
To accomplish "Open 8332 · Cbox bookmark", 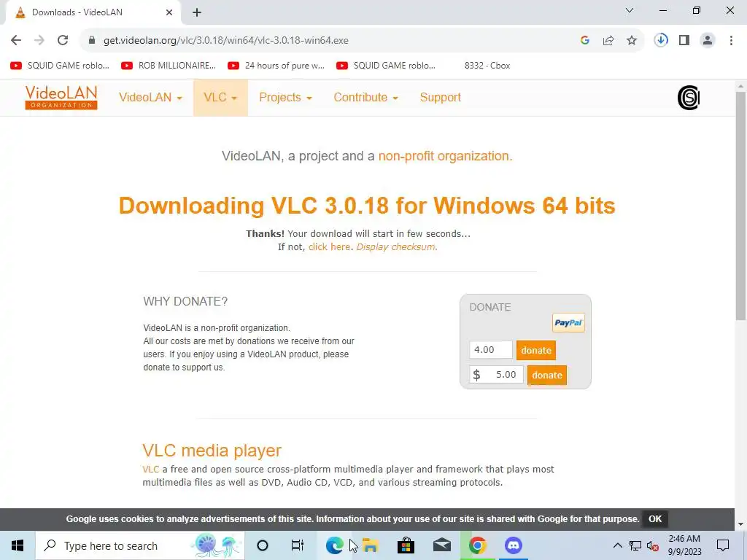I will (x=487, y=66).
